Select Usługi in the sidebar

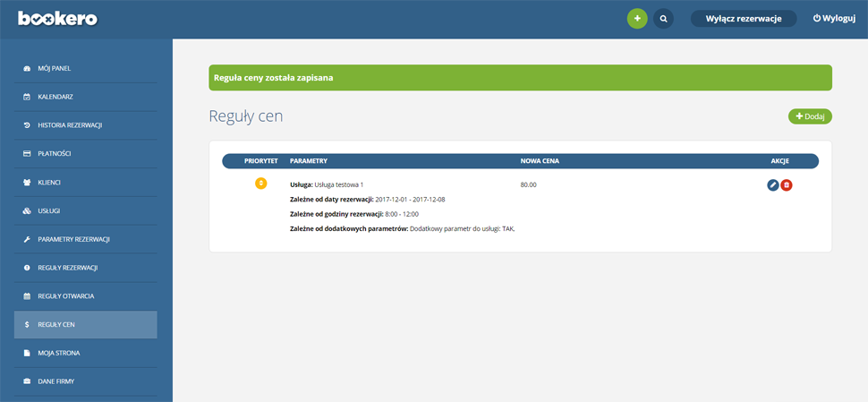coord(86,211)
